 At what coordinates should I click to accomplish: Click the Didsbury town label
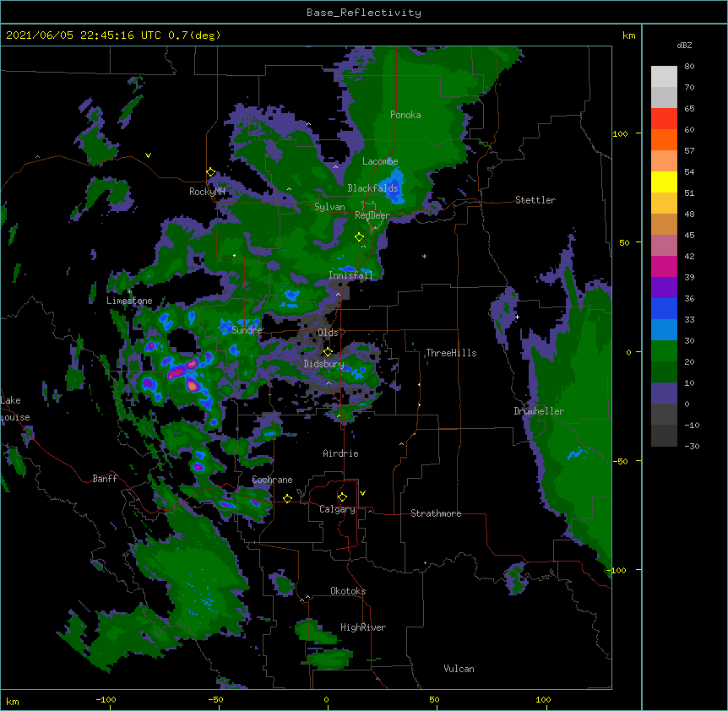324,364
